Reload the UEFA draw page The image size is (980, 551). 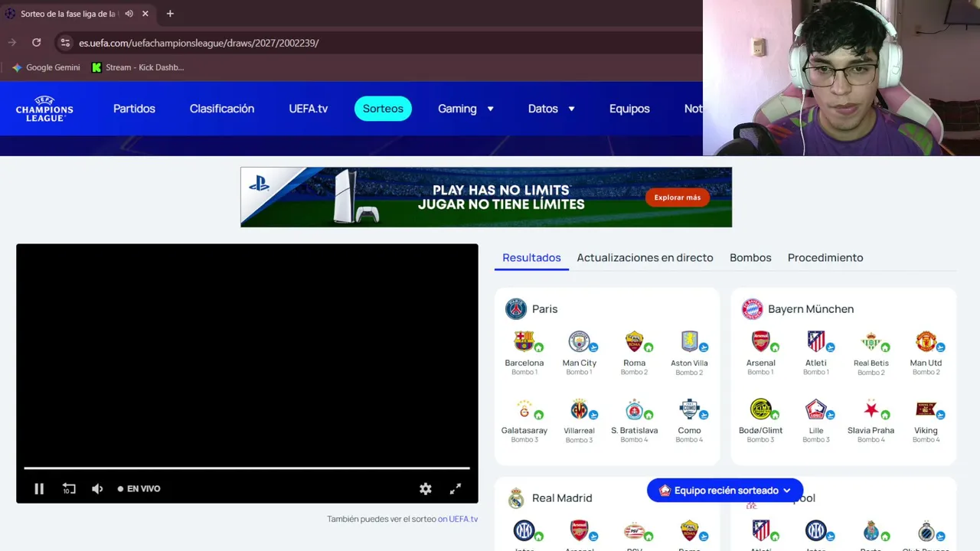[36, 43]
